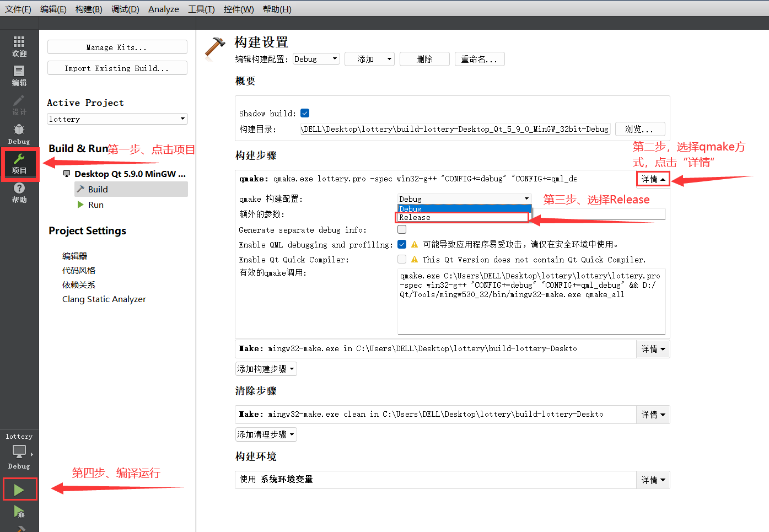Click the 构建目录 path input field
This screenshot has width=769, height=532.
point(455,129)
